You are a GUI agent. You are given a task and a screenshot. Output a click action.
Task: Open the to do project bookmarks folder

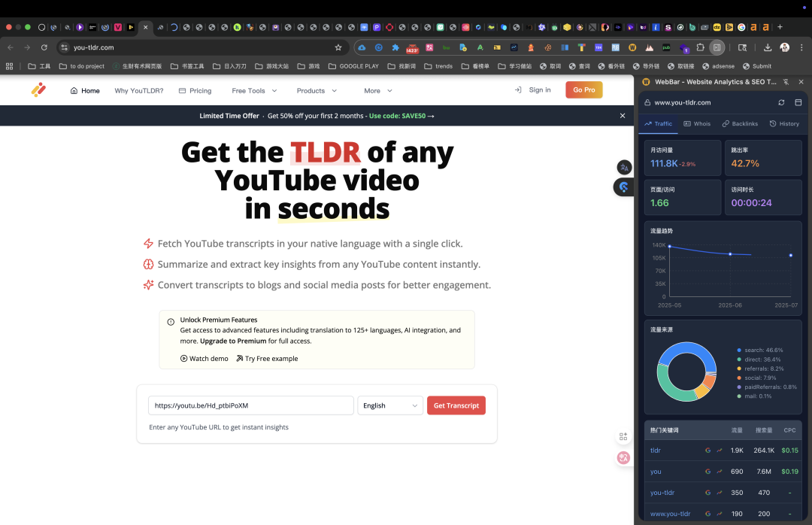pyautogui.click(x=82, y=66)
